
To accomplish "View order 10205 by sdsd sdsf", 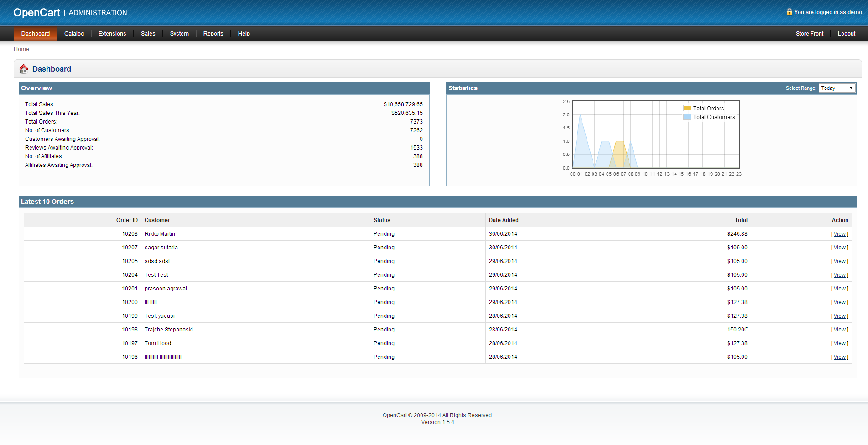I will [x=840, y=261].
